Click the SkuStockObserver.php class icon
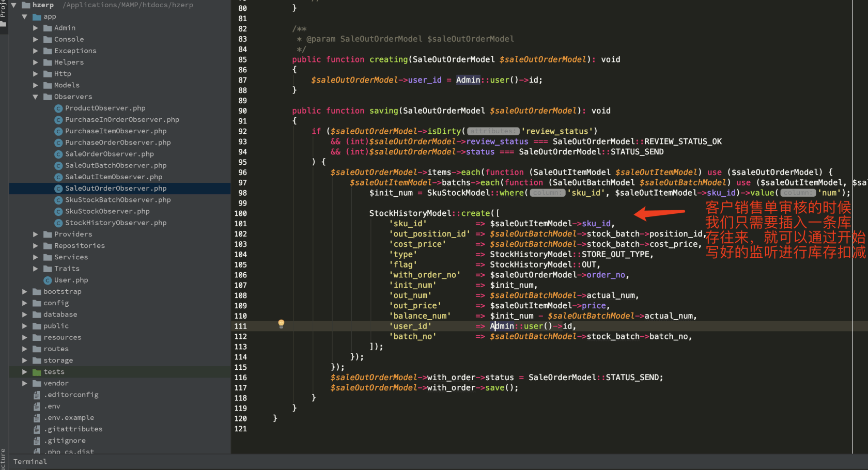The height and width of the screenshot is (470, 868). click(58, 211)
